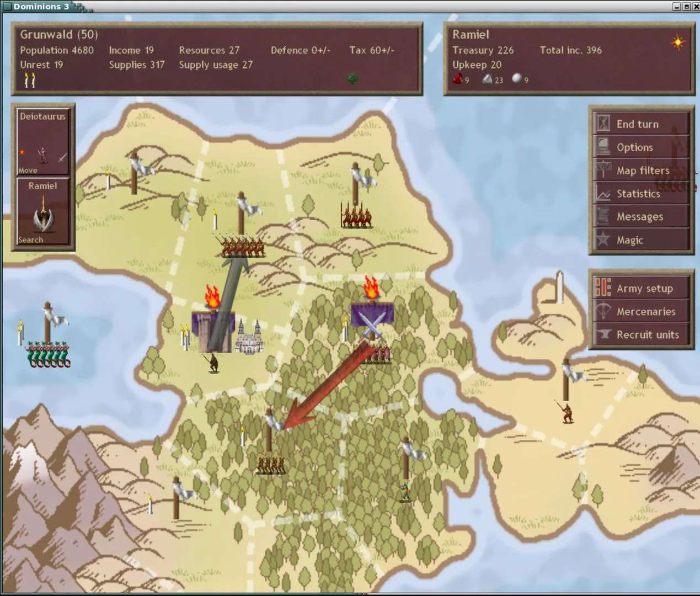Click the red fire gem icon
Image resolution: width=700 pixels, height=596 pixels.
pyautogui.click(x=457, y=79)
